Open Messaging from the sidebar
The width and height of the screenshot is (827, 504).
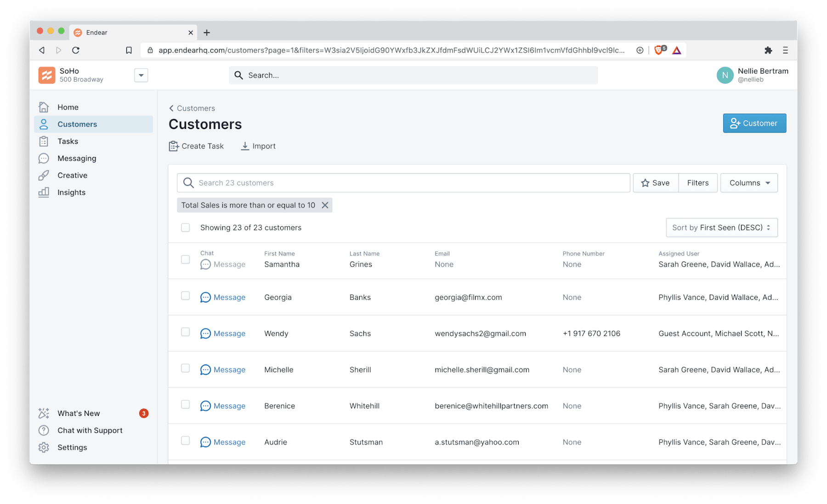(x=93, y=158)
